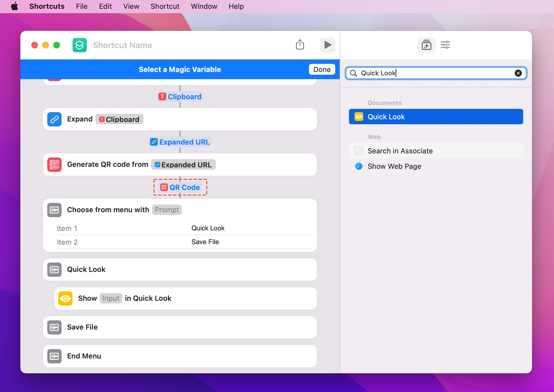Run the shortcut with the play button
This screenshot has height=392, width=554.
[x=327, y=45]
